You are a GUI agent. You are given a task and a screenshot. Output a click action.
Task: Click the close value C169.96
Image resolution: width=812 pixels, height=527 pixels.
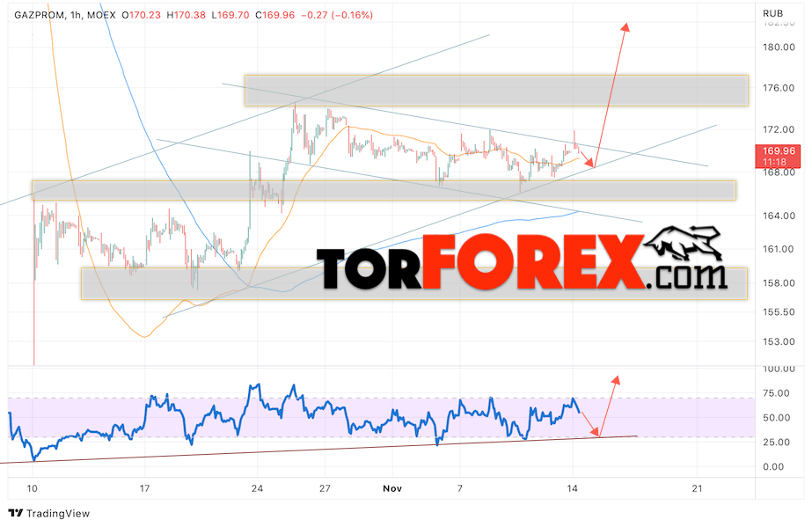click(x=275, y=15)
